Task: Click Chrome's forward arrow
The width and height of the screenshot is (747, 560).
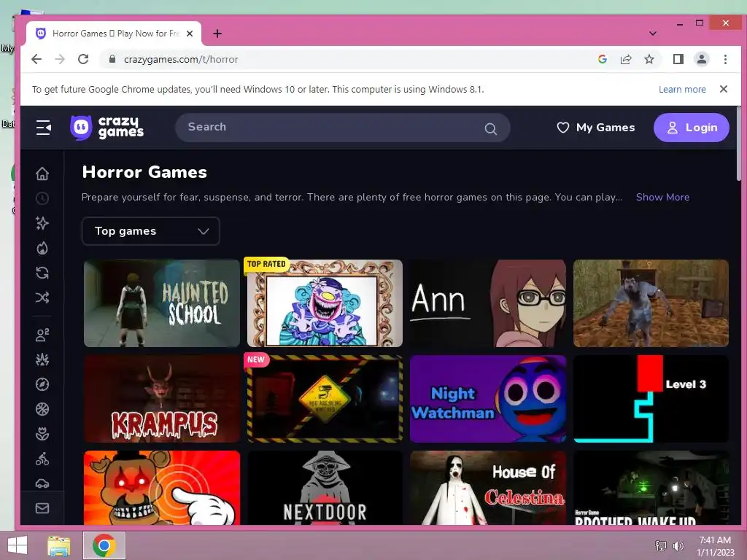Action: tap(60, 59)
